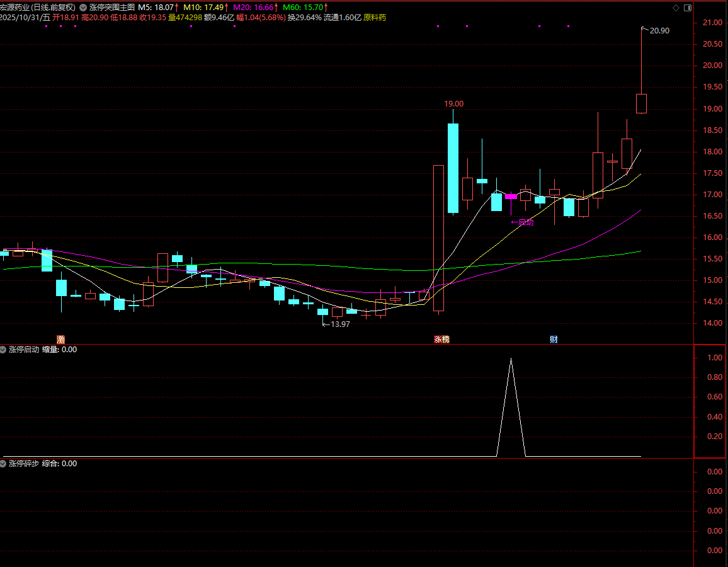Screen dimensions: 728x567
Task: Click the 激 event marker icon
Action: (x=60, y=339)
